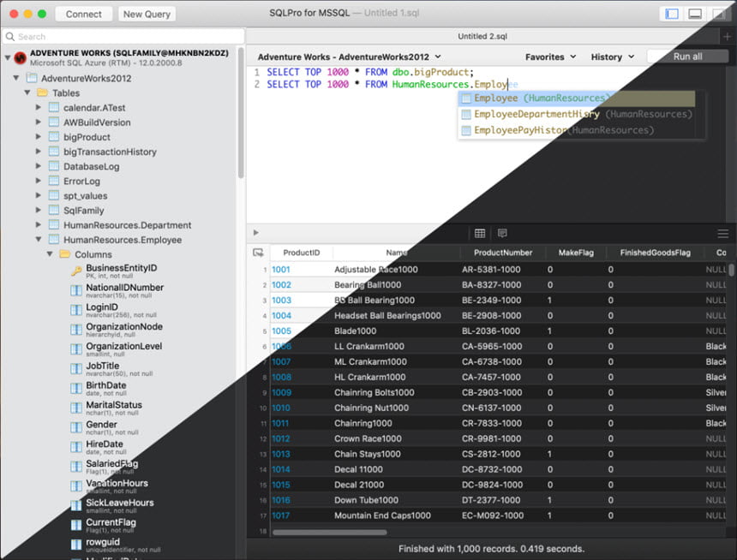Click the SqlFamily table icon
Image resolution: width=737 pixels, height=560 pixels.
[54, 210]
